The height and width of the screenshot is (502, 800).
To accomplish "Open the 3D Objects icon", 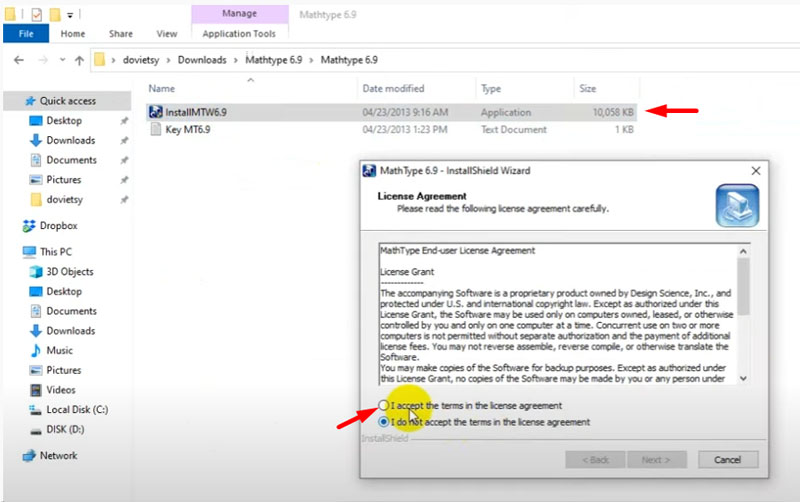I will (x=36, y=271).
